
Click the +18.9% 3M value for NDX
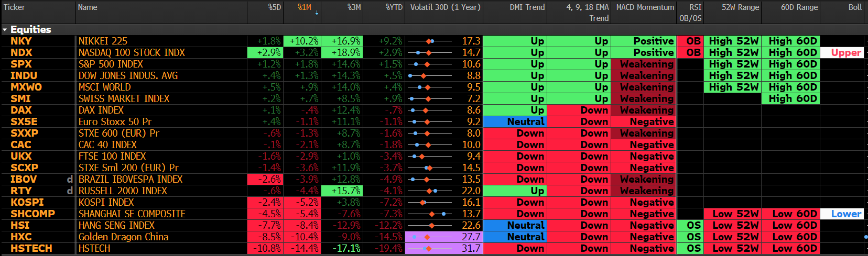pos(342,52)
